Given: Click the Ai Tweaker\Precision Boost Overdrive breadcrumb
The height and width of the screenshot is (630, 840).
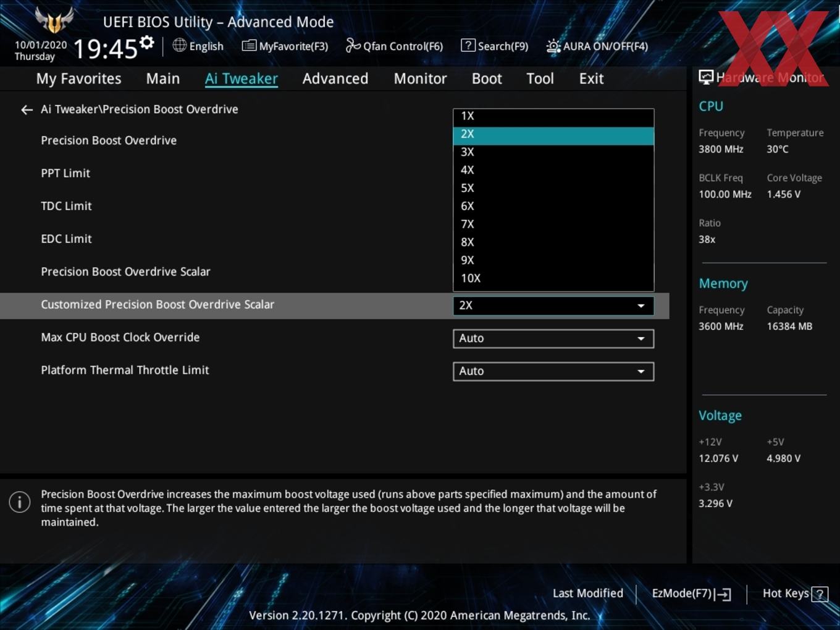Looking at the screenshot, I should coord(140,109).
